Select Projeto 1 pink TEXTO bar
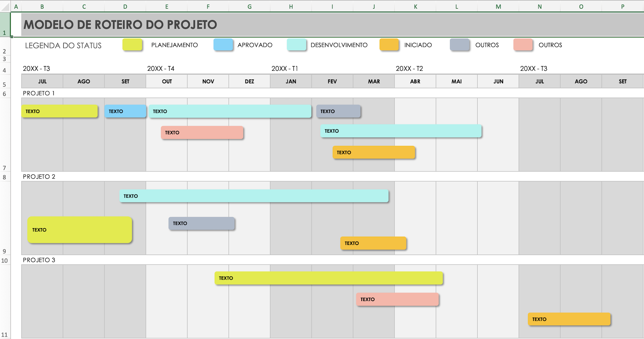 202,132
